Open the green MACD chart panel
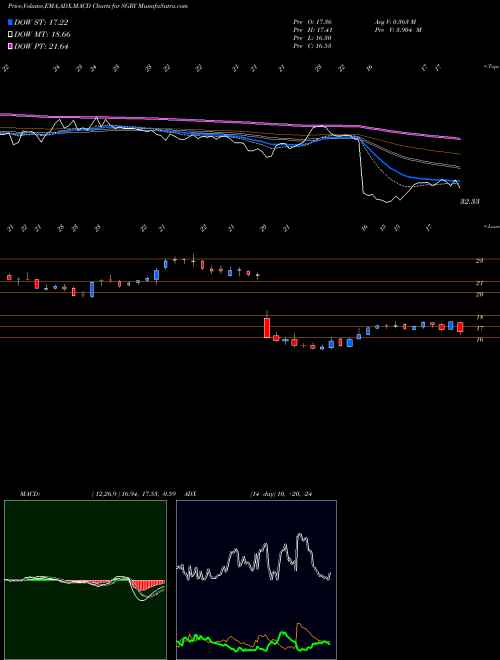The height and width of the screenshot is (660, 500). 85,580
